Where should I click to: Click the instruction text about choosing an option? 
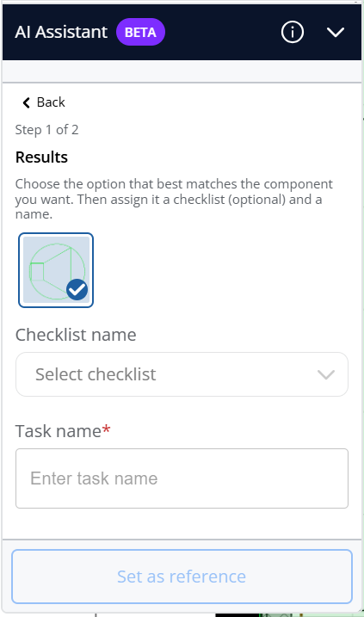174,199
